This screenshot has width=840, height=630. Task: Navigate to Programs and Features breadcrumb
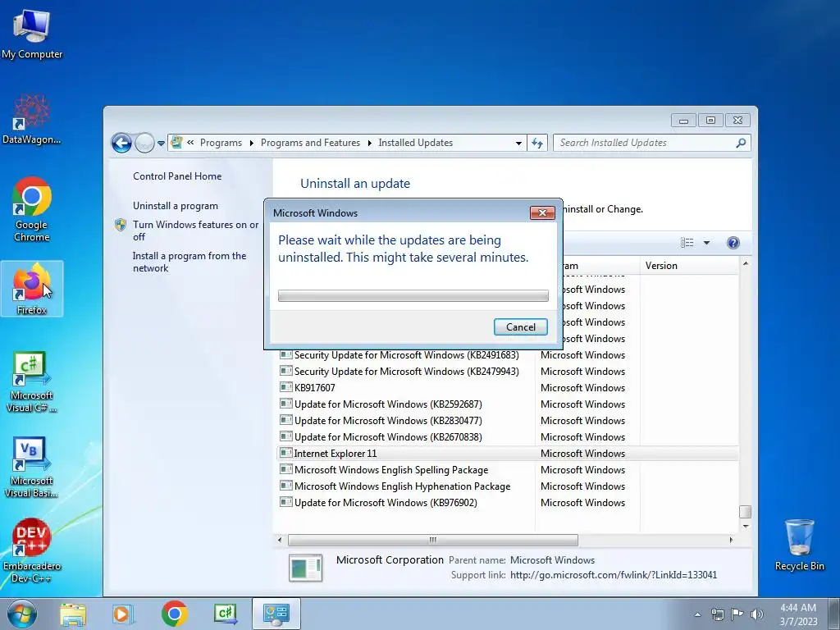pos(310,143)
